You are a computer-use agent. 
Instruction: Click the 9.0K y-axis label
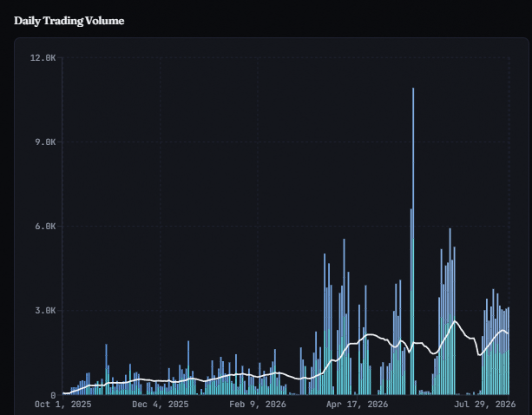click(x=45, y=142)
